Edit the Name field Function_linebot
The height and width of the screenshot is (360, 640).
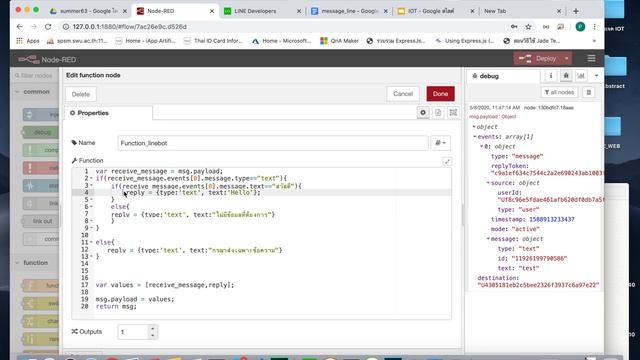(x=273, y=143)
